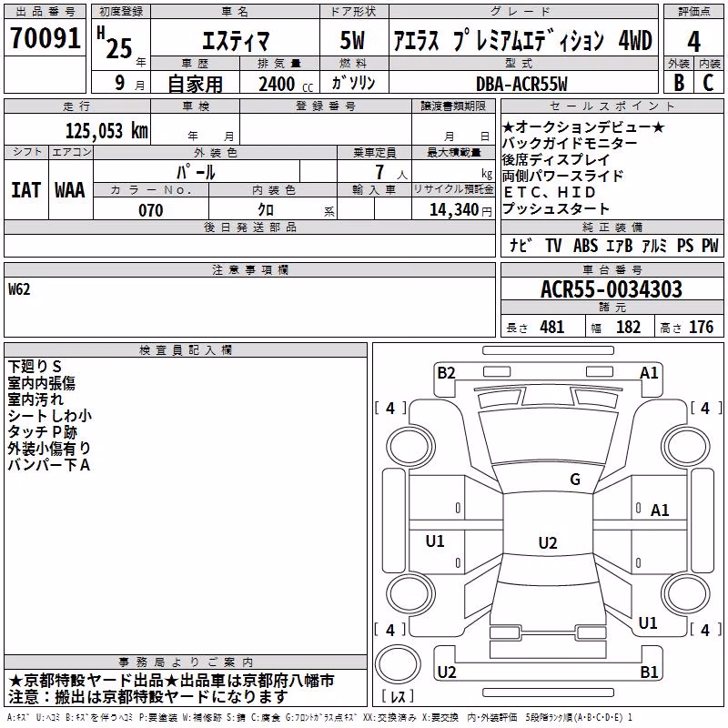Click interior rating C
Screen dimensions: 728x728
coord(709,83)
